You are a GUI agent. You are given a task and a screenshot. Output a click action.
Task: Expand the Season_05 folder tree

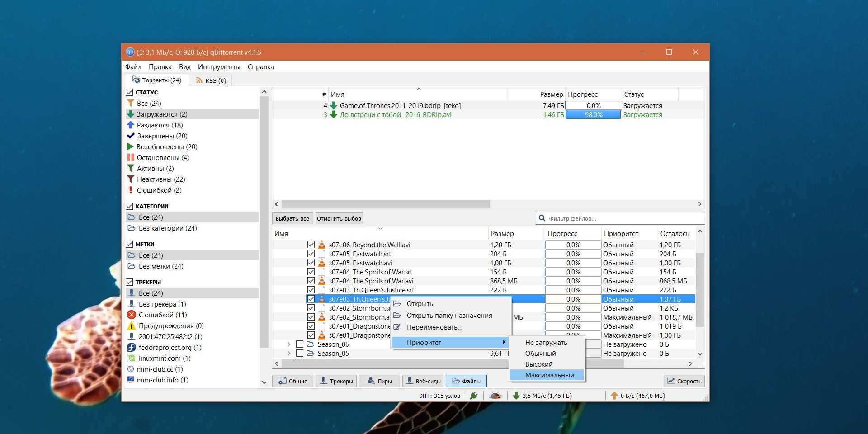click(x=289, y=354)
